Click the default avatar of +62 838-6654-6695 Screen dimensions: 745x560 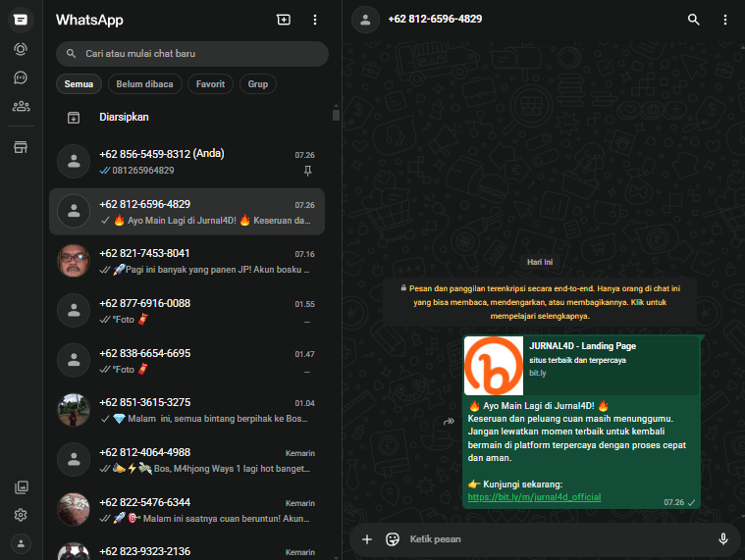click(x=74, y=361)
